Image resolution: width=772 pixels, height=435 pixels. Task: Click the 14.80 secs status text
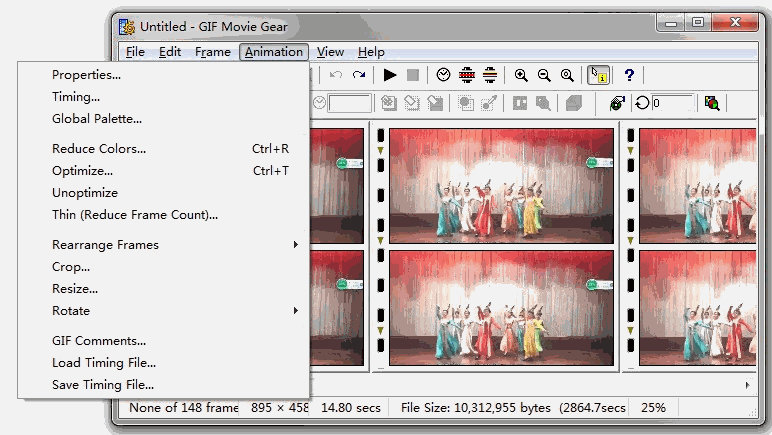point(351,408)
